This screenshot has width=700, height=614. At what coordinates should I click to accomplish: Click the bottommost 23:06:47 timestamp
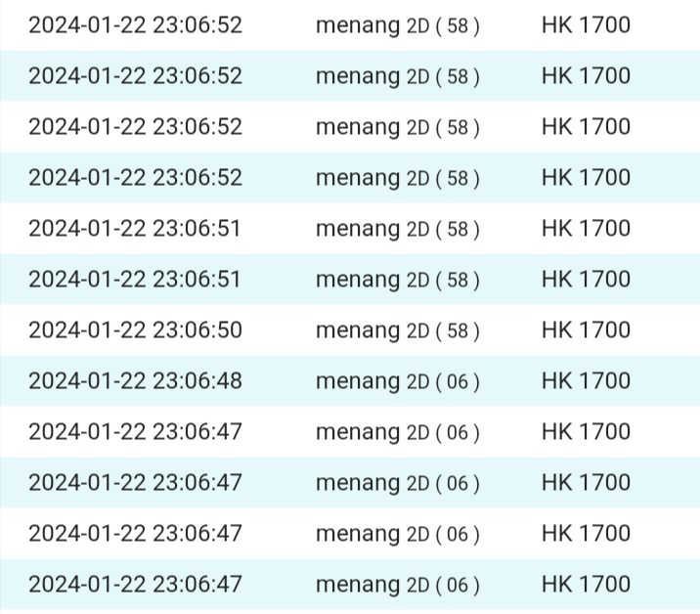pyautogui.click(x=135, y=585)
